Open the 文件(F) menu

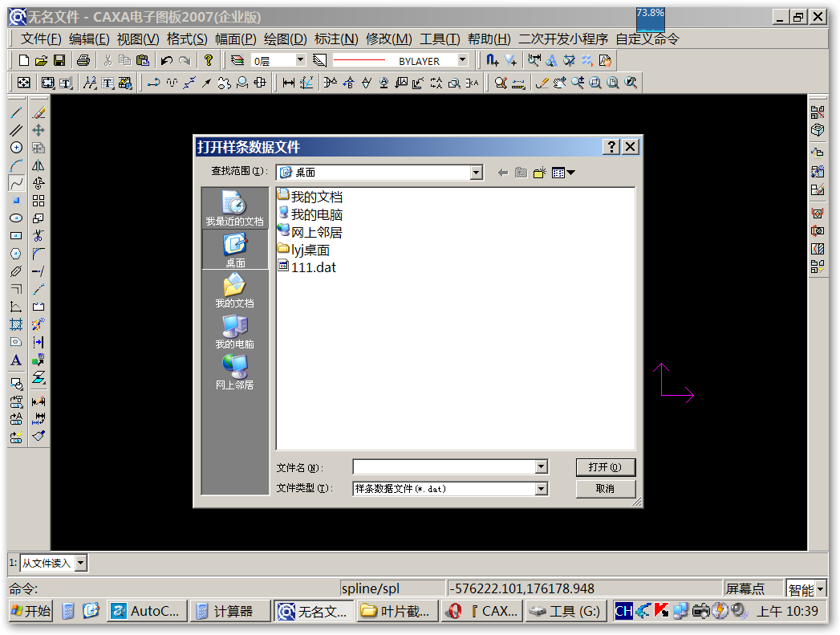tap(41, 39)
